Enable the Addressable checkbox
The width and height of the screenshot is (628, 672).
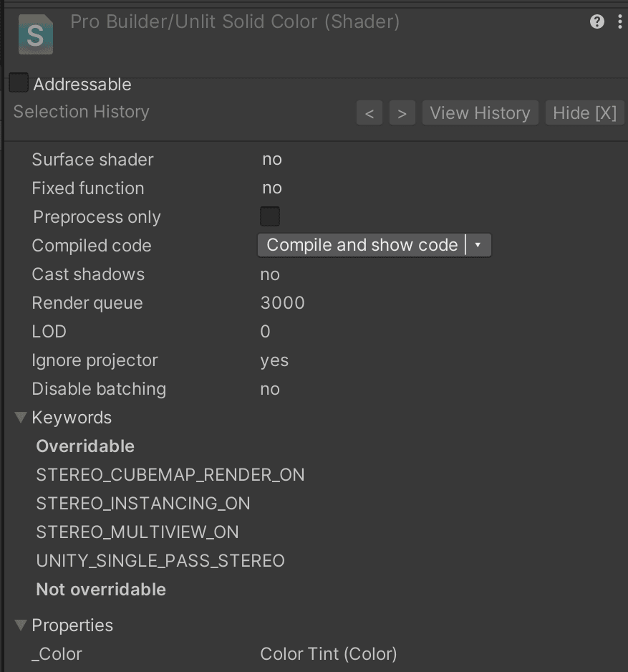pyautogui.click(x=19, y=84)
